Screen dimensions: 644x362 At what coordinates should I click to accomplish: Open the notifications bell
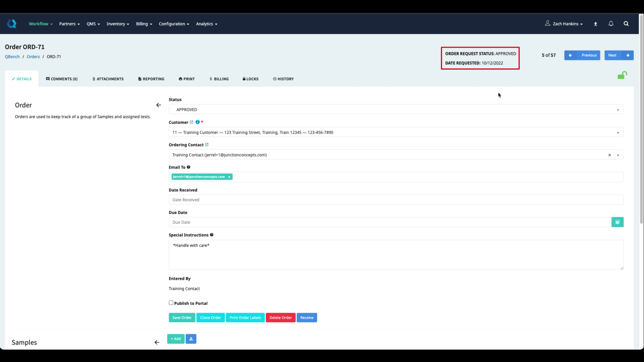(611, 23)
